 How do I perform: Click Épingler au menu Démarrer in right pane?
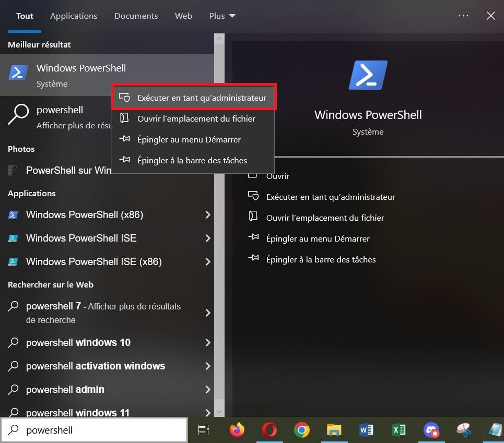318,238
